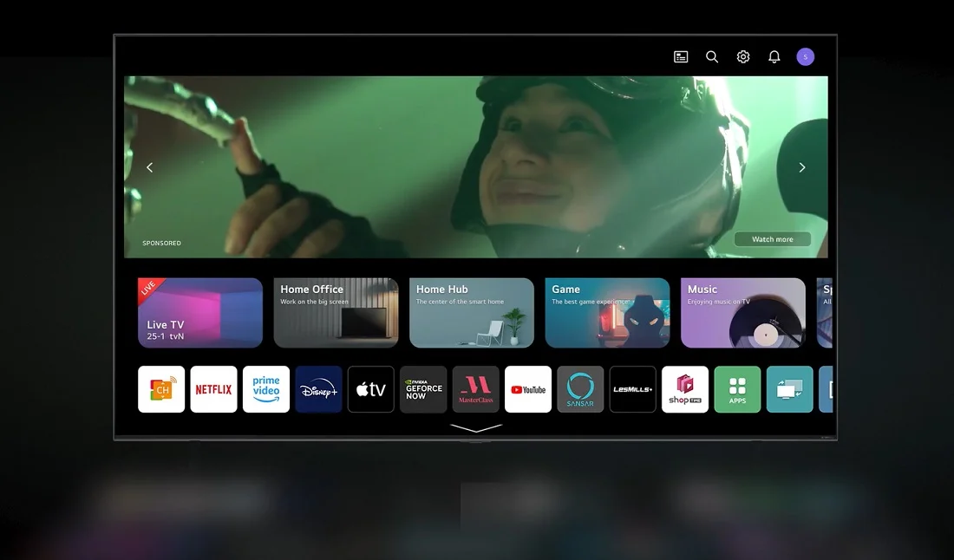Launch the ShopTime app

[685, 389]
